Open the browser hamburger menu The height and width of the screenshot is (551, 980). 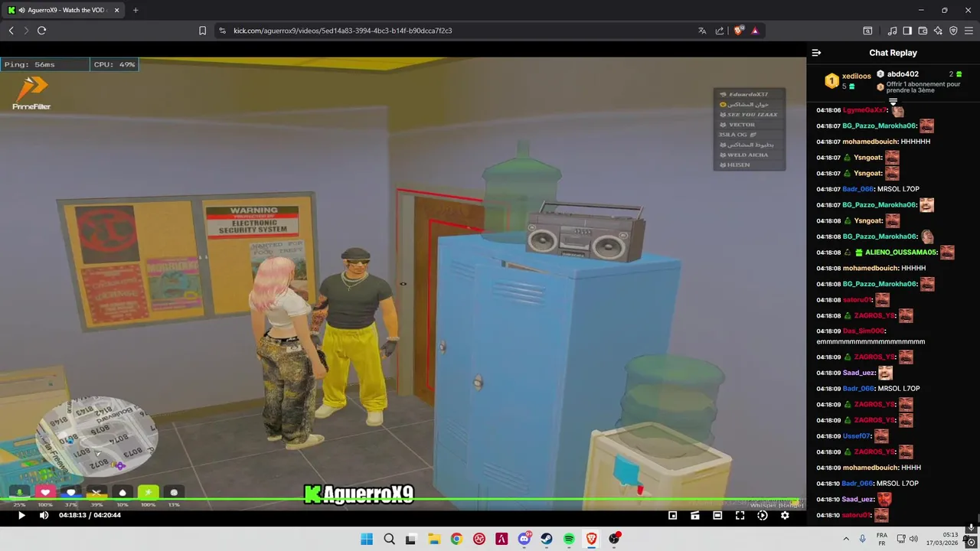(969, 31)
